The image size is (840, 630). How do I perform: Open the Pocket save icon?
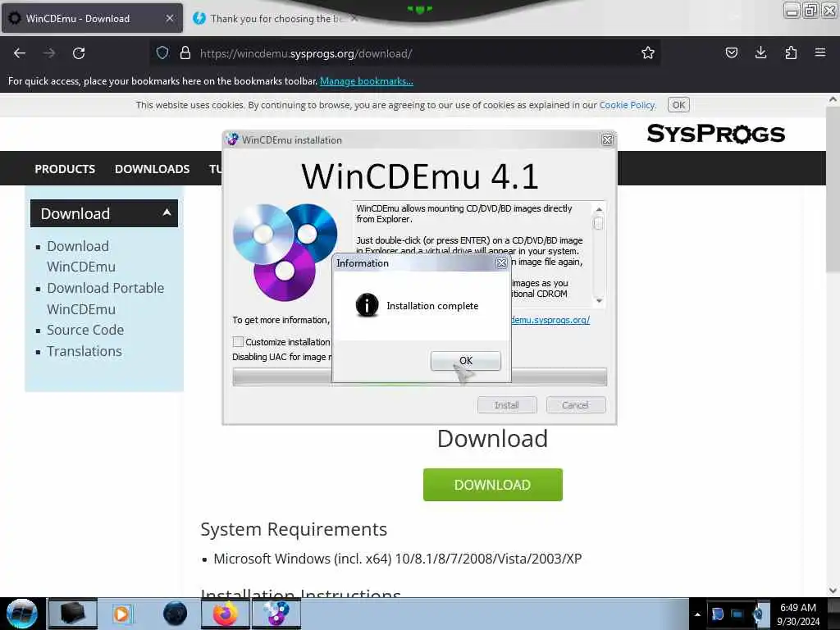point(731,53)
